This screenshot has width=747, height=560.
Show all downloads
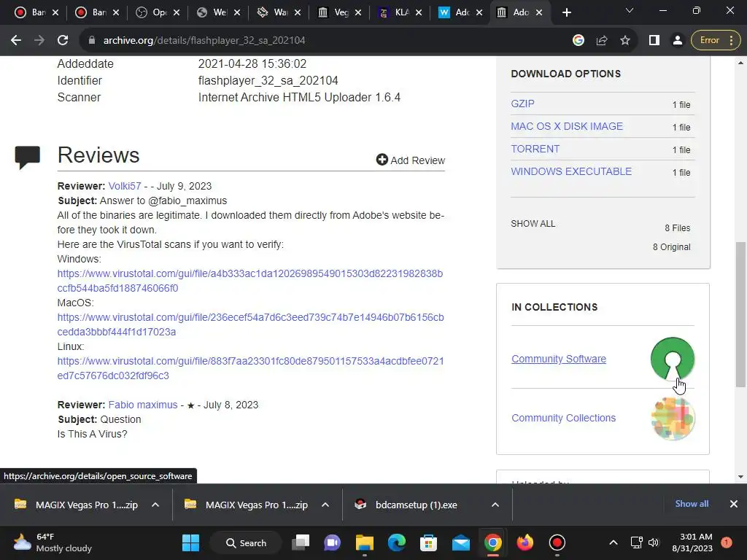coord(692,504)
